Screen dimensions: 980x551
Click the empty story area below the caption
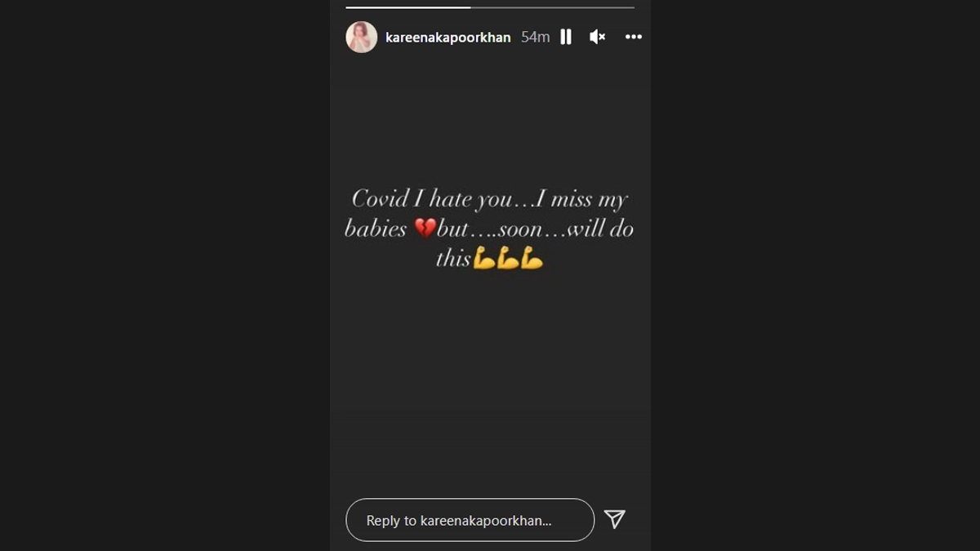click(490, 384)
